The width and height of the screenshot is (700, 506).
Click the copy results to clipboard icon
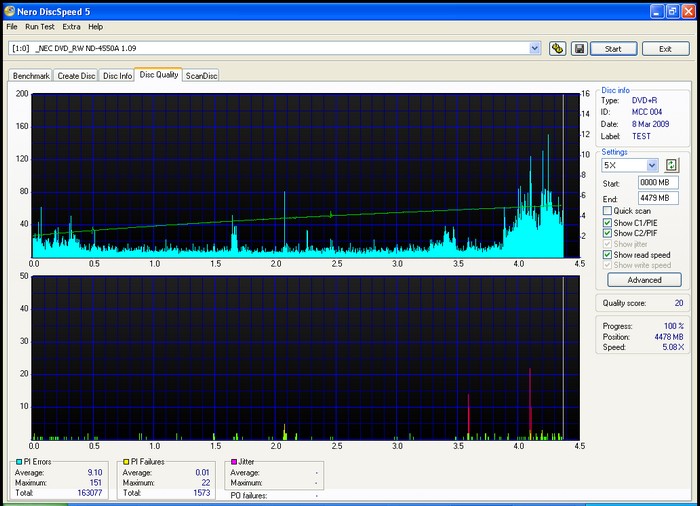(558, 48)
